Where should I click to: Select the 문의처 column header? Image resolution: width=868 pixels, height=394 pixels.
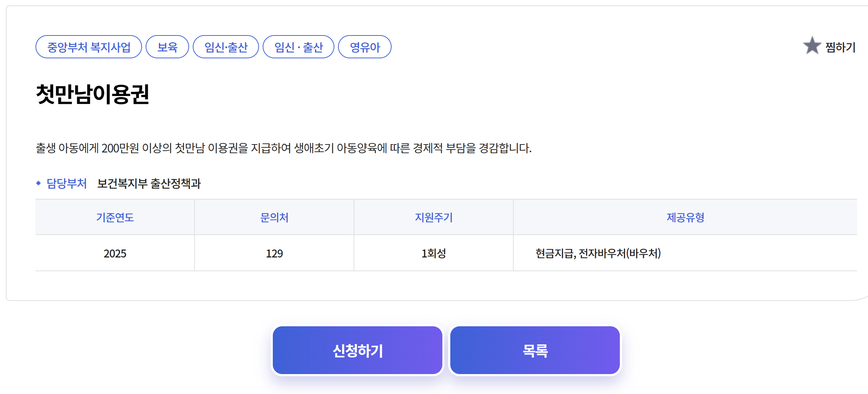click(x=274, y=217)
